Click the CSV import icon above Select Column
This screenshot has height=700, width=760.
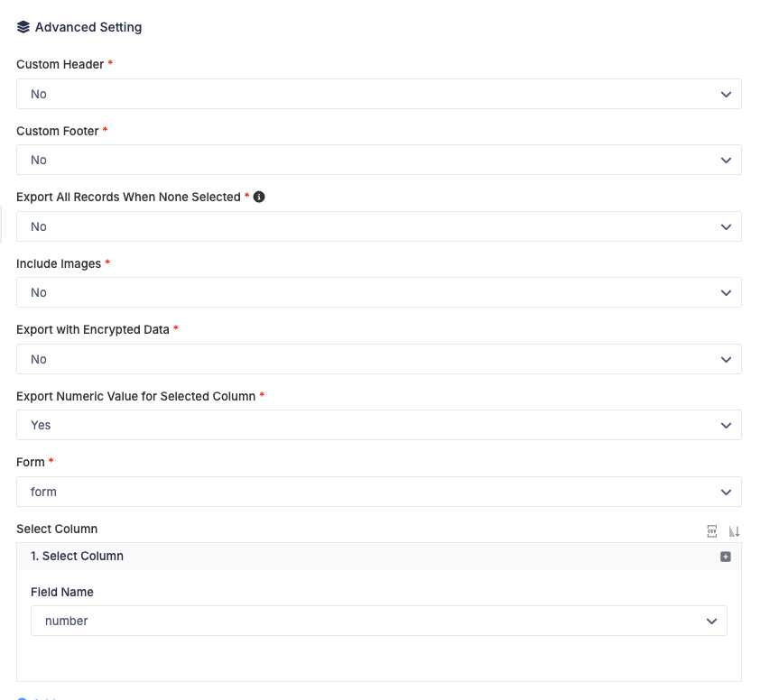[711, 531]
